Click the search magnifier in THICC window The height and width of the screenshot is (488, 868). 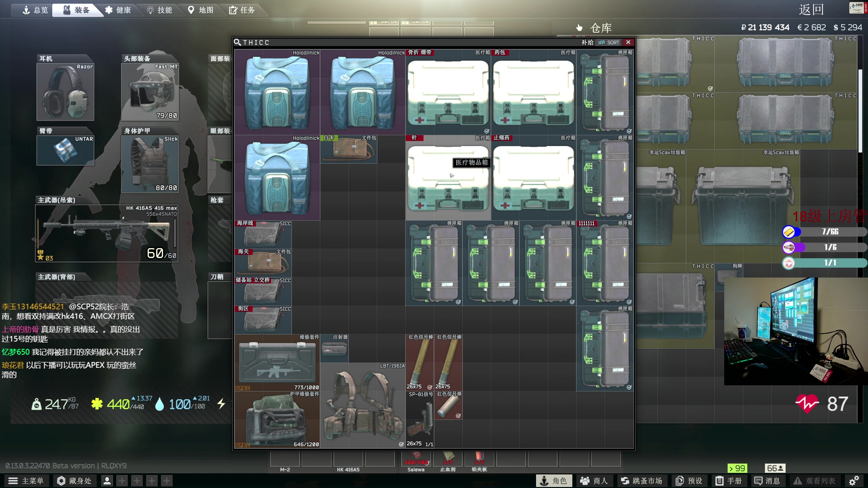point(237,42)
